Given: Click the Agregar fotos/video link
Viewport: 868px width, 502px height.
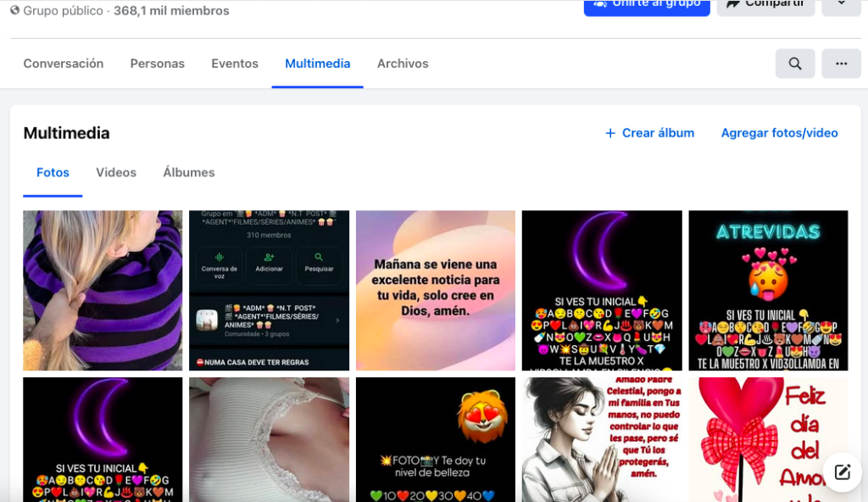Looking at the screenshot, I should coord(779,133).
